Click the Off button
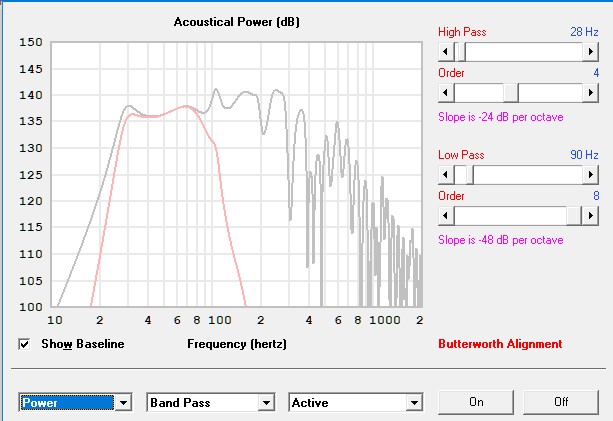Image resolution: width=613 pixels, height=421 pixels. (561, 402)
